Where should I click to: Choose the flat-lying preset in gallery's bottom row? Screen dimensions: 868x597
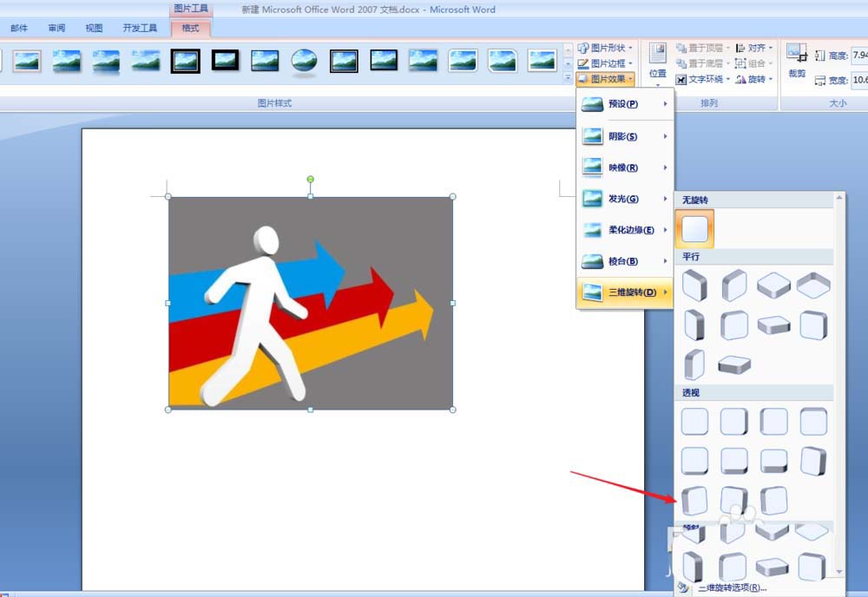773,567
